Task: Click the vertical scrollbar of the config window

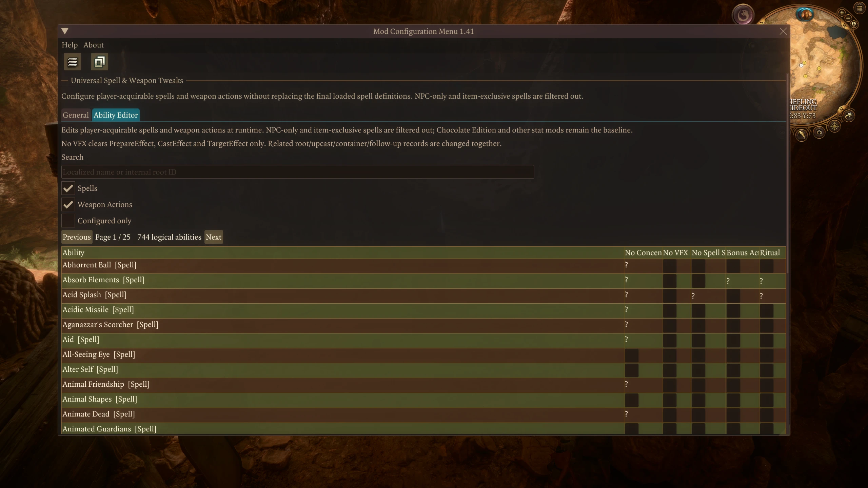Action: pyautogui.click(x=788, y=173)
